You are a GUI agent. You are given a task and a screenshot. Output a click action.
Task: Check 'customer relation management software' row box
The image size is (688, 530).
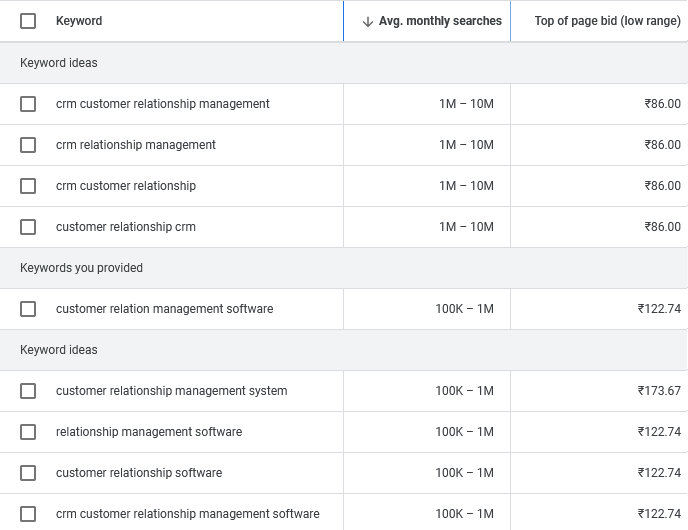point(28,309)
